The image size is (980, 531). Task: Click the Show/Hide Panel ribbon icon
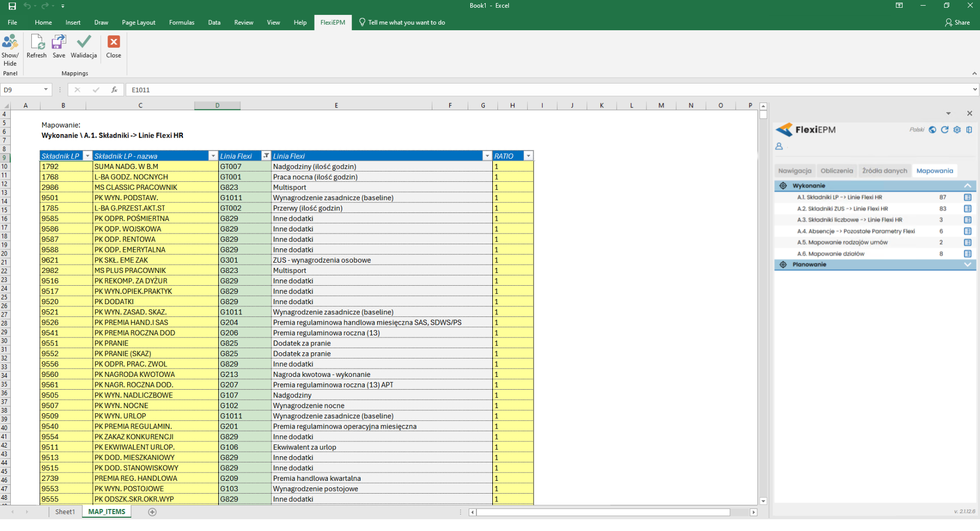pos(10,43)
